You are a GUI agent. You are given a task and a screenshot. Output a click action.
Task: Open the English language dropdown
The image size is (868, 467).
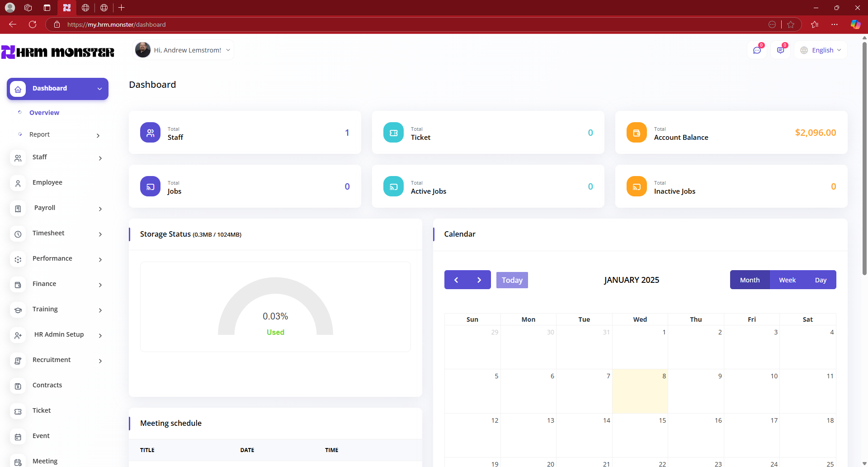pyautogui.click(x=821, y=50)
